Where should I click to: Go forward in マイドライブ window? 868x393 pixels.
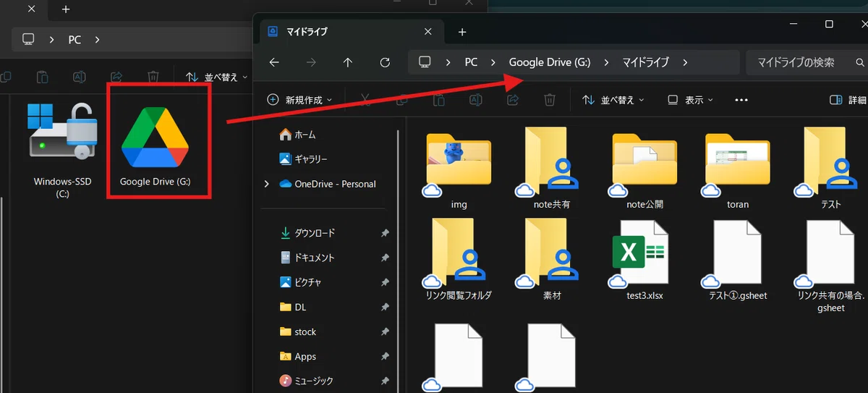point(311,62)
